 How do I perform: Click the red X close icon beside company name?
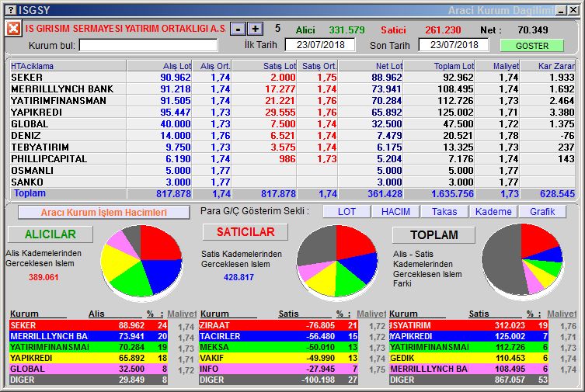[13, 29]
